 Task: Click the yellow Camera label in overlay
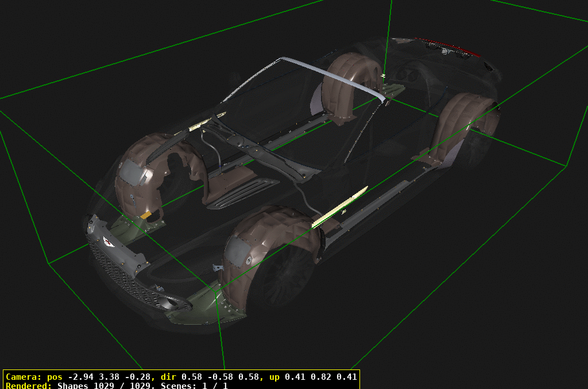pos(24,377)
